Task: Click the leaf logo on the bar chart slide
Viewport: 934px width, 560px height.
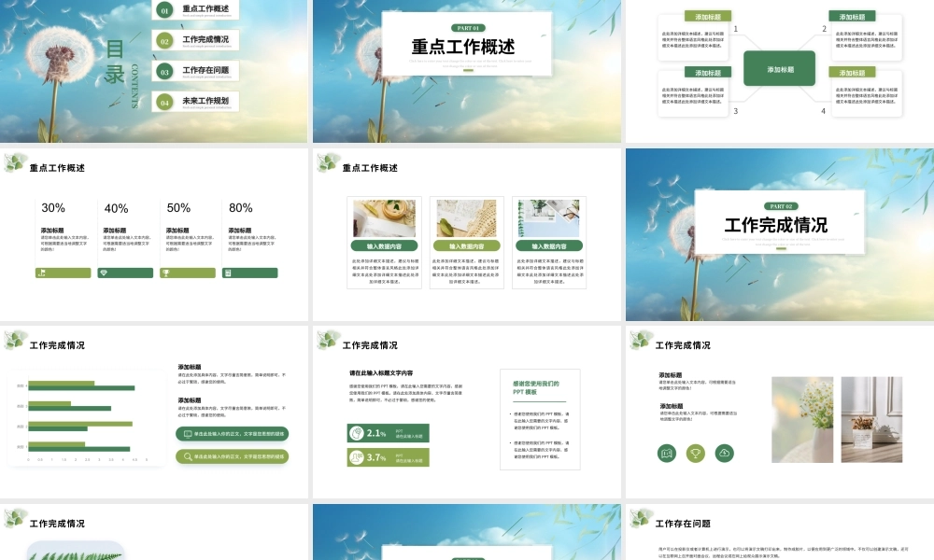Action: [16, 340]
